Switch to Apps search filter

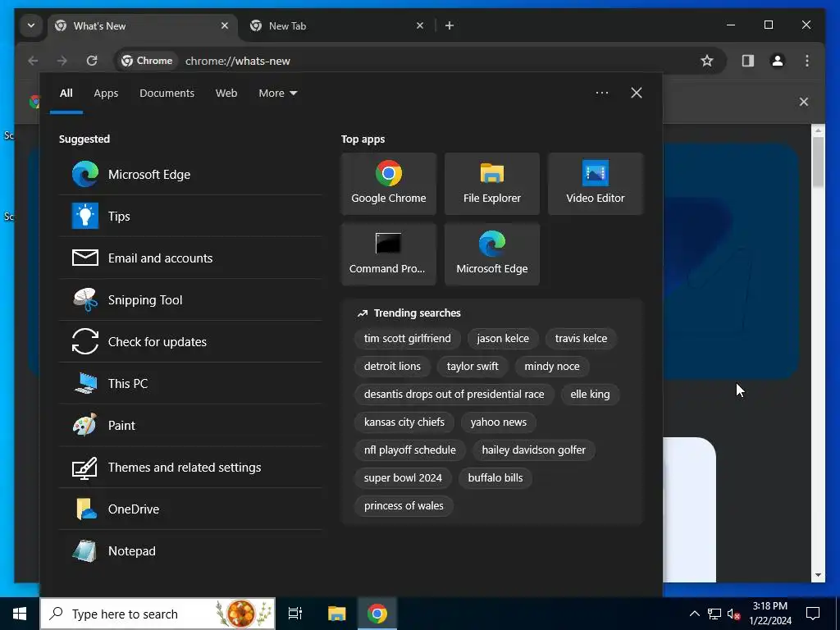(x=106, y=94)
